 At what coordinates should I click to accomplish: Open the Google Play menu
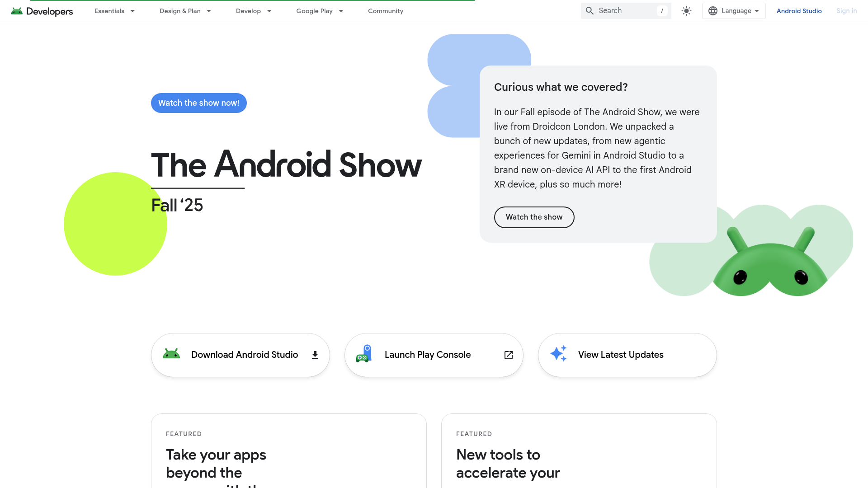tap(319, 11)
